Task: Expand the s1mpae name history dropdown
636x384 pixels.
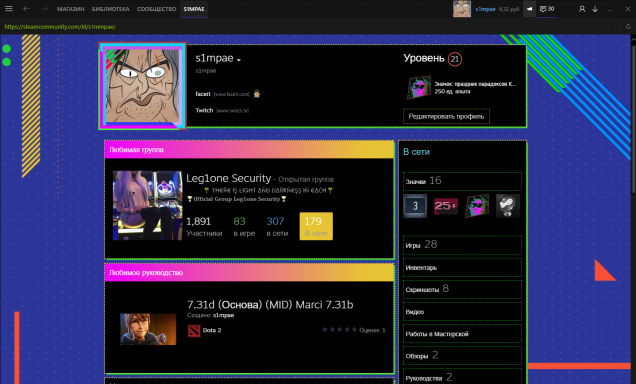Action: (x=239, y=60)
